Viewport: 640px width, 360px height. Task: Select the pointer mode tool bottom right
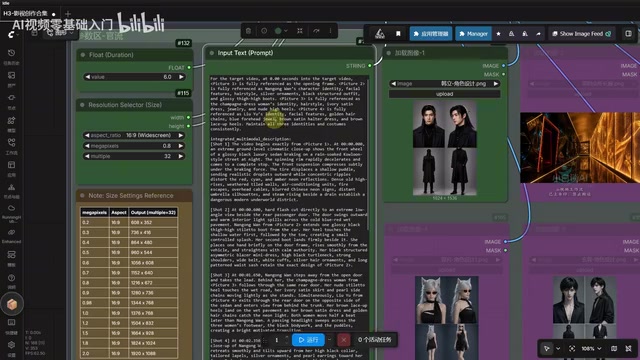click(x=547, y=348)
